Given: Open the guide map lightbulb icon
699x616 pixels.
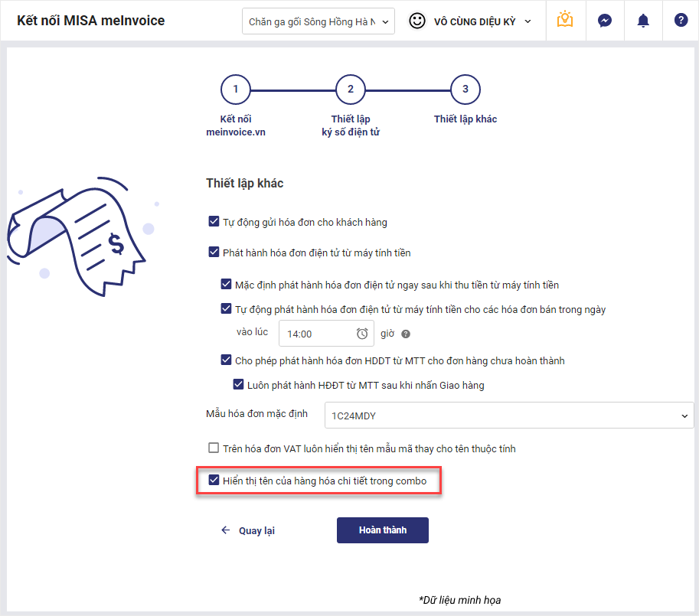Looking at the screenshot, I should pos(565,21).
